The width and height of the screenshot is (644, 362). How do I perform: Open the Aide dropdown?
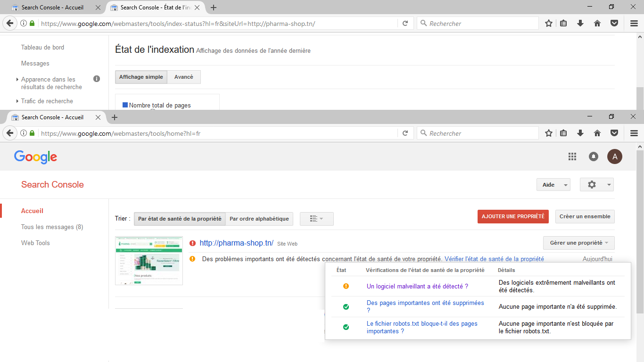[553, 185]
